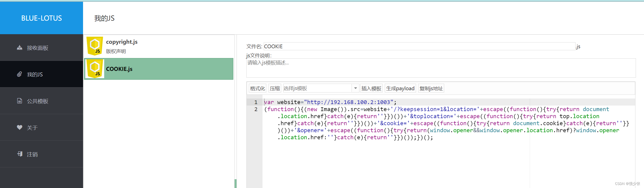Screen dimensions: 644x188
Task: Click the download icon beside 接收面板
Action: point(20,48)
